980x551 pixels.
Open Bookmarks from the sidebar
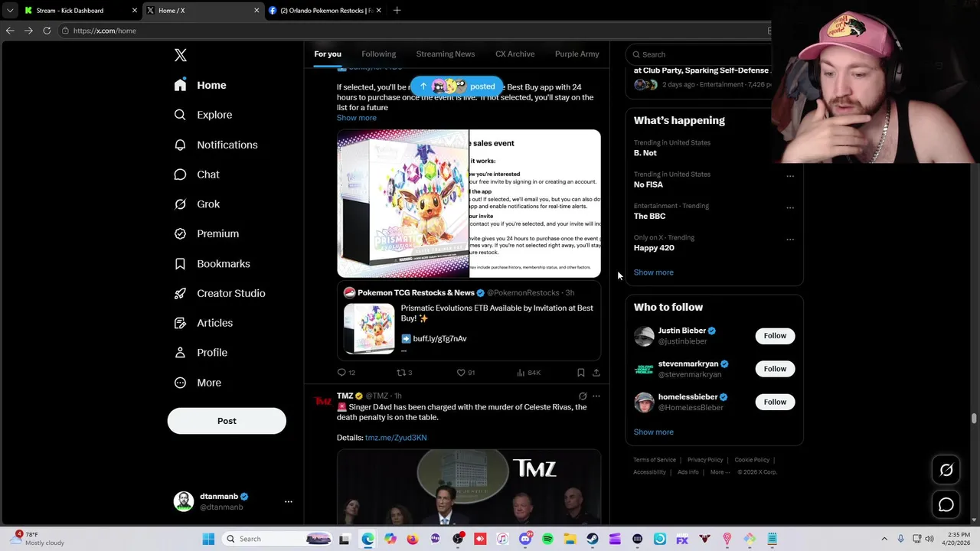point(212,263)
